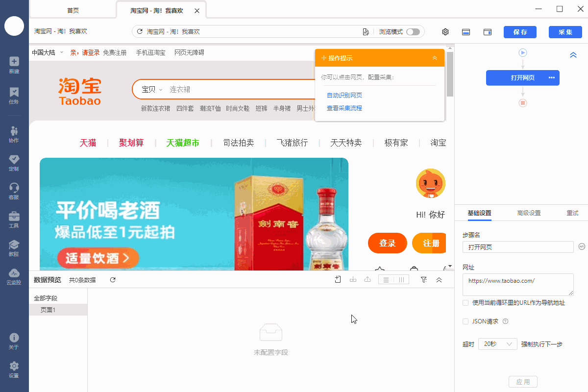This screenshot has height=392, width=588.
Task: Reload the page via address bar refresh icon
Action: [x=140, y=32]
